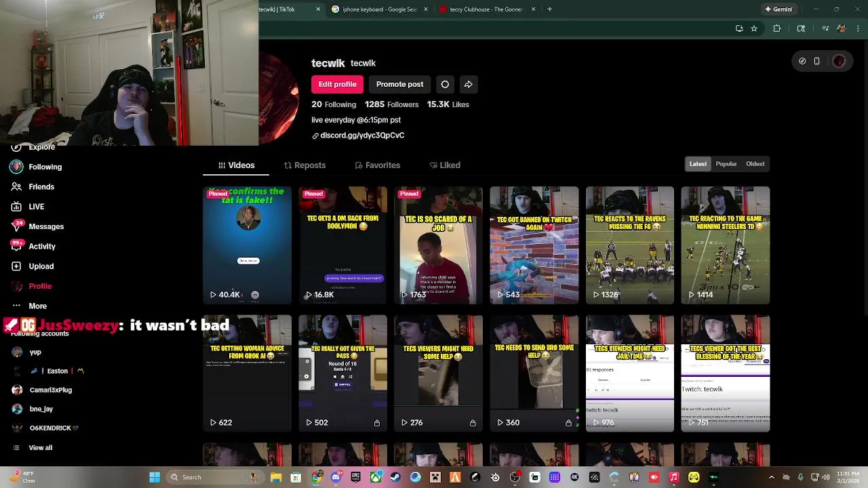Show hidden system tray icons
Image resolution: width=868 pixels, height=488 pixels.
point(771,477)
